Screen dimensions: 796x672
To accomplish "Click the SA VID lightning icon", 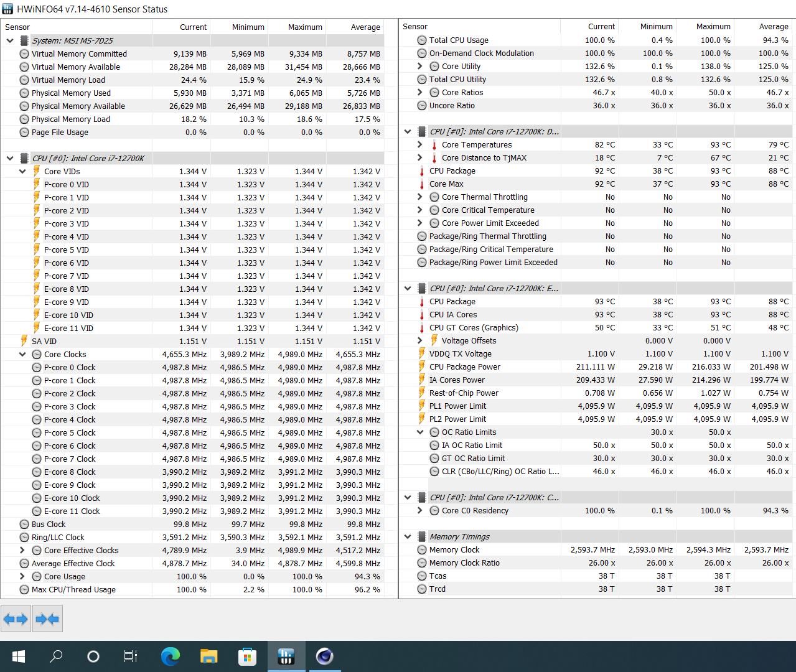I will tap(24, 341).
